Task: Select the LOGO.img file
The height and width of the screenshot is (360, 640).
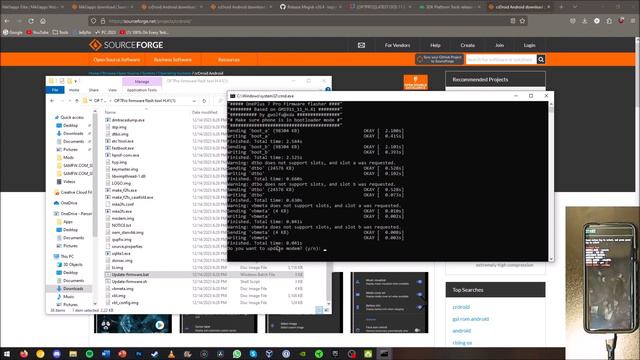Action: click(121, 183)
